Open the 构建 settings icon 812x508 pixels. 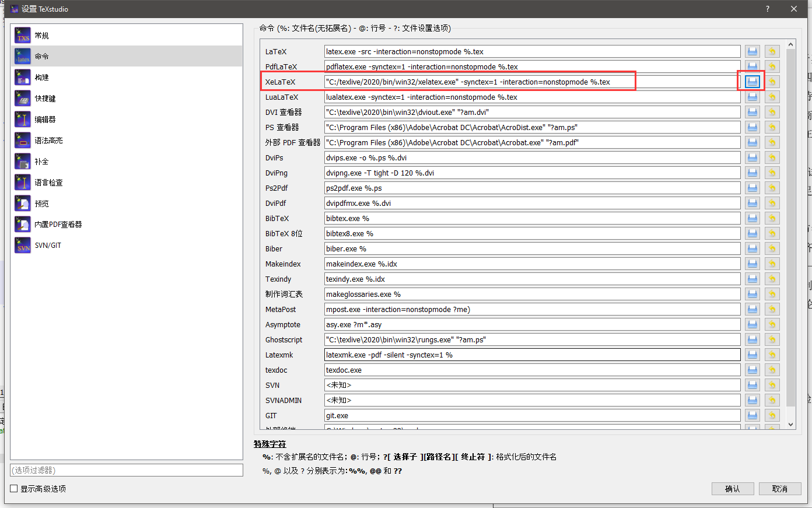coord(22,77)
